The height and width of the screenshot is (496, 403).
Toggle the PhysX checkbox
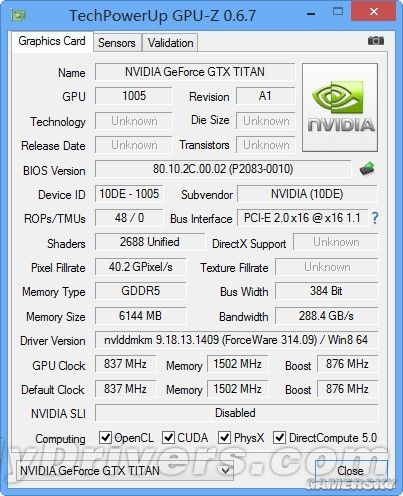click(224, 437)
